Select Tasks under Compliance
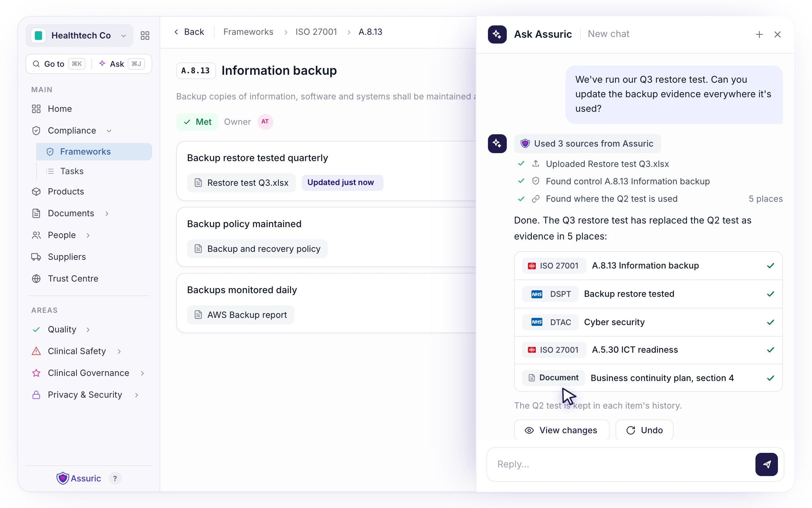Image resolution: width=812 pixels, height=508 pixels. pyautogui.click(x=72, y=171)
